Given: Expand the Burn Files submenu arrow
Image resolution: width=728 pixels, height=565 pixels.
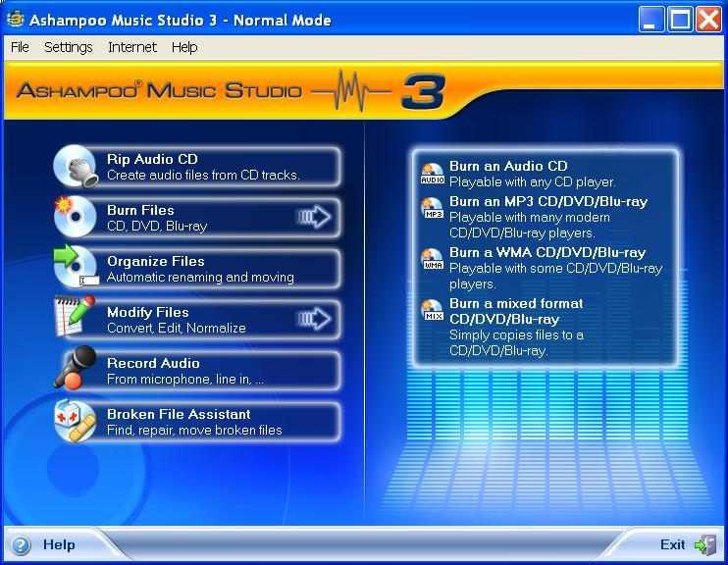Looking at the screenshot, I should 314,218.
